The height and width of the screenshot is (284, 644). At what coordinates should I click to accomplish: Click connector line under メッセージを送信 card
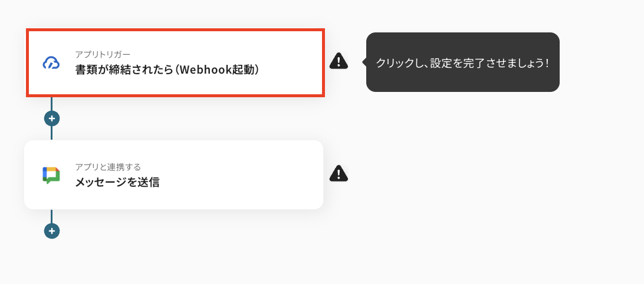point(51,216)
